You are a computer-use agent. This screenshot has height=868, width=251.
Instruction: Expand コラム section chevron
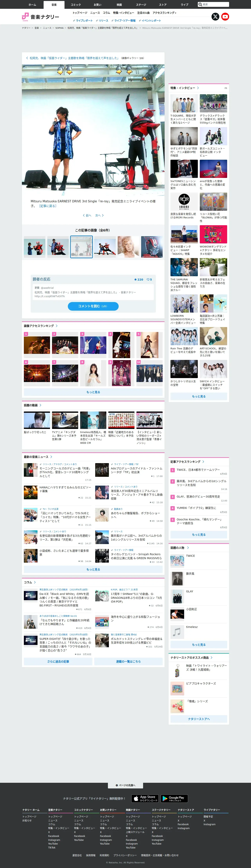pos(35,582)
